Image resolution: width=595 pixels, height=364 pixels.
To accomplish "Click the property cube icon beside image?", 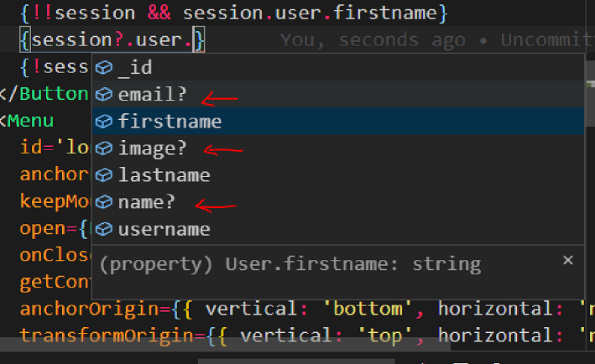I will pos(103,148).
